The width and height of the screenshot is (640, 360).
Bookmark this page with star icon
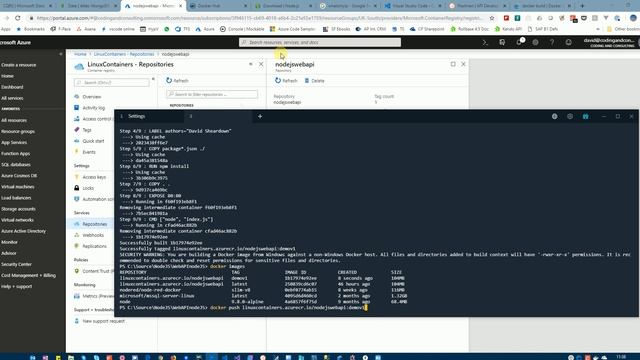coord(492,18)
